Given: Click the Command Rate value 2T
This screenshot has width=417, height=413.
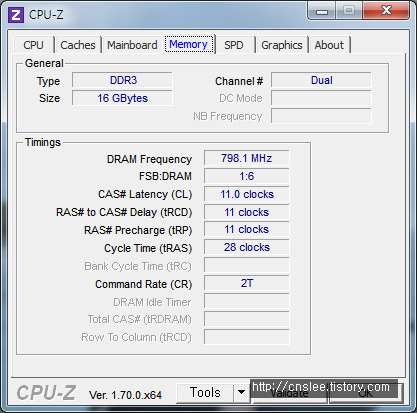Looking at the screenshot, I should 247,284.
